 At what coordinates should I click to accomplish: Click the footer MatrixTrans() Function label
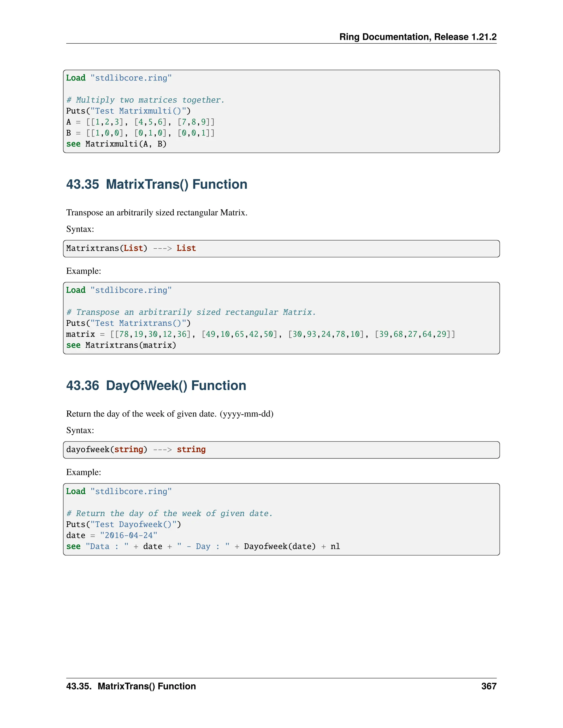click(131, 686)
